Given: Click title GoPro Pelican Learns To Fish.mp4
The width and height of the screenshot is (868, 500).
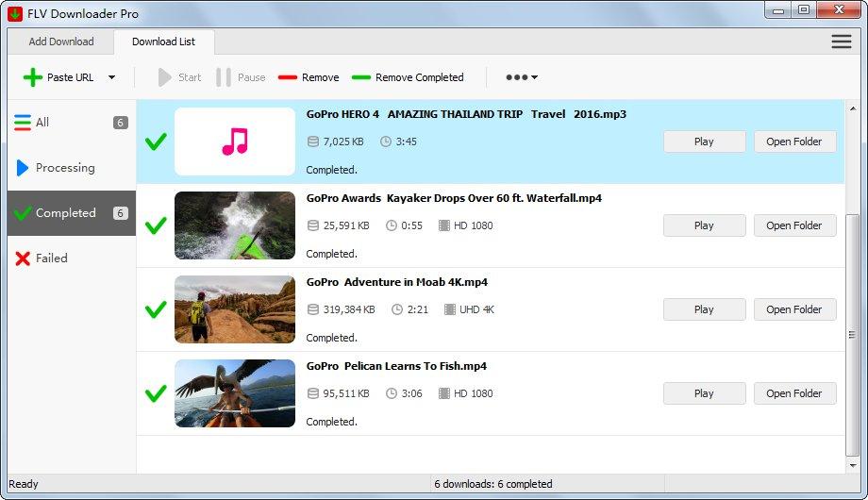Looking at the screenshot, I should 396,366.
